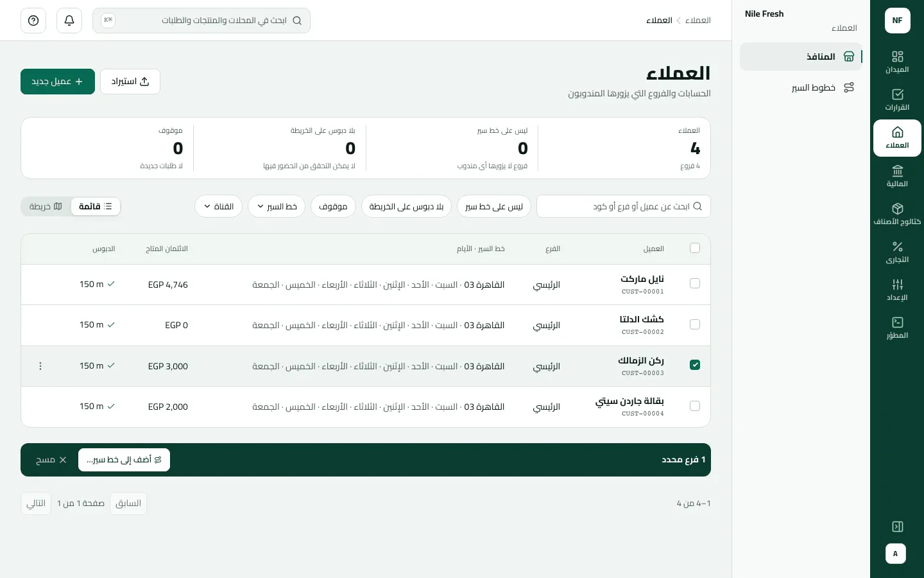
Task: Tick the checkbox for كشك الدلتا
Action: [695, 324]
